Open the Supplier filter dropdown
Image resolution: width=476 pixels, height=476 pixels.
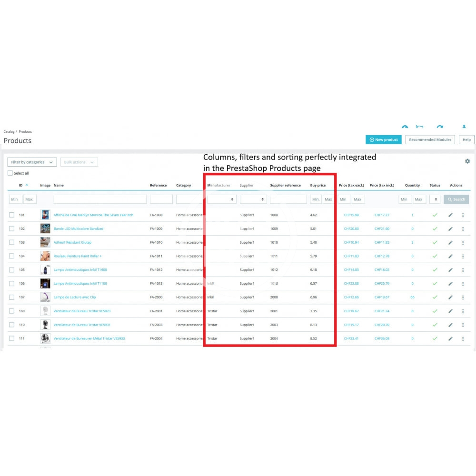coord(253,199)
